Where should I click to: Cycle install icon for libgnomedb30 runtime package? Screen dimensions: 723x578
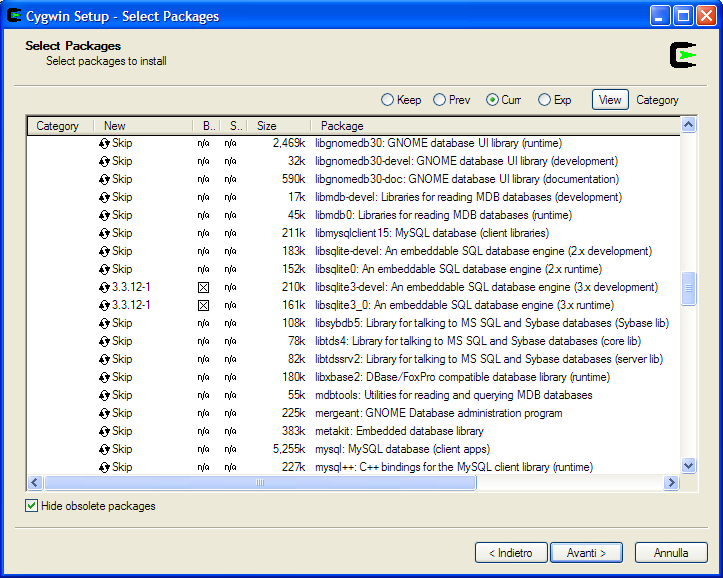(104, 143)
